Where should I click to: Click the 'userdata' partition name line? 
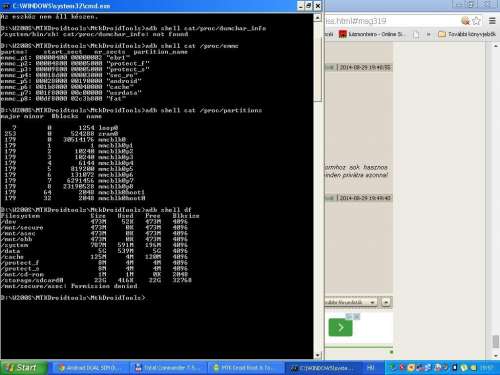coord(71,93)
